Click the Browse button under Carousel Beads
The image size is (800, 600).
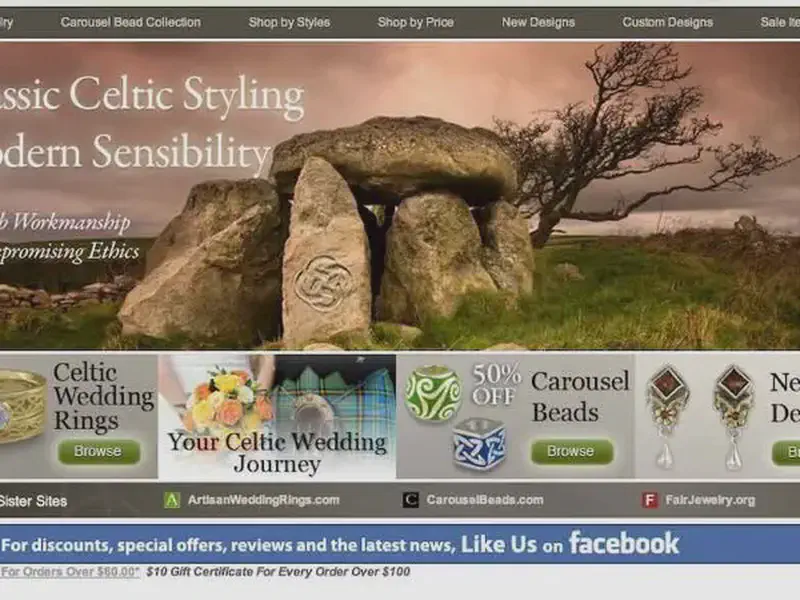(x=571, y=452)
